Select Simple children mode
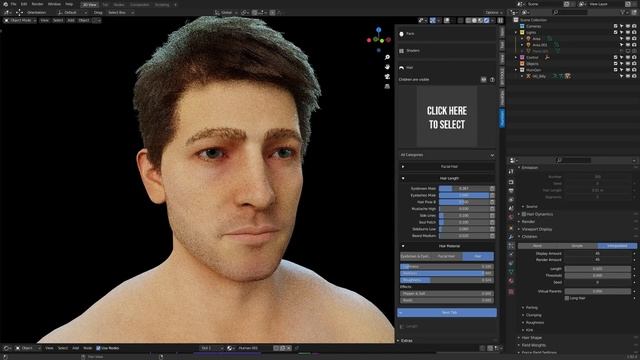Viewport: 640px width, 360px height. 577,246
